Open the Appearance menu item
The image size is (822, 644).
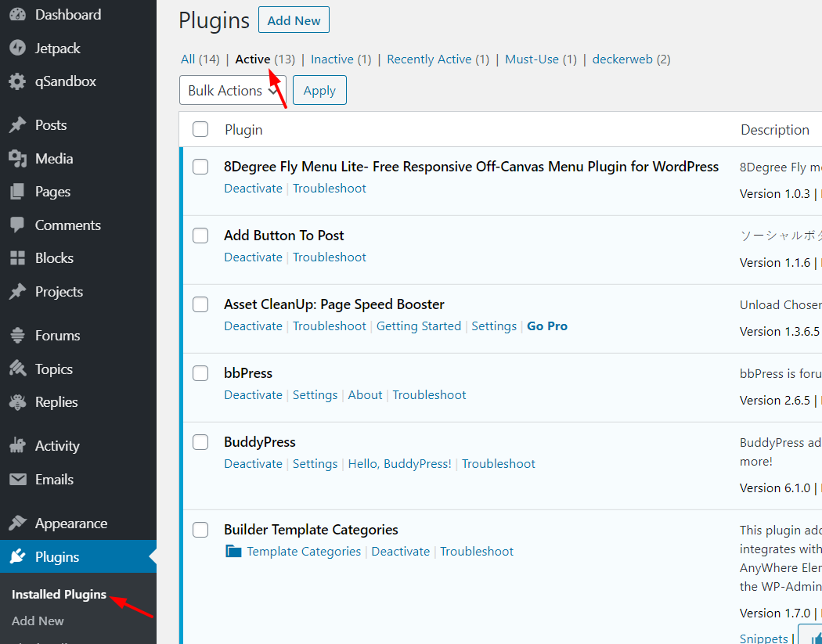78,523
